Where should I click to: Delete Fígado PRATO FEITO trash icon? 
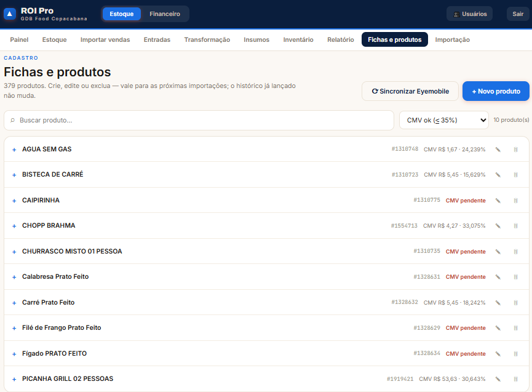[516, 354]
